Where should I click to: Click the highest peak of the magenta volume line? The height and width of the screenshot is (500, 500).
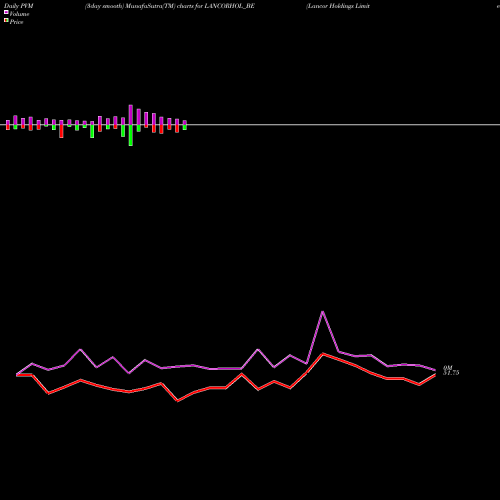pyautogui.click(x=322, y=312)
